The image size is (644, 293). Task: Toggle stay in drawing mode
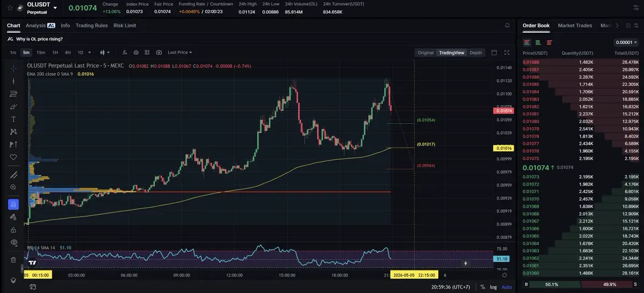tap(13, 217)
